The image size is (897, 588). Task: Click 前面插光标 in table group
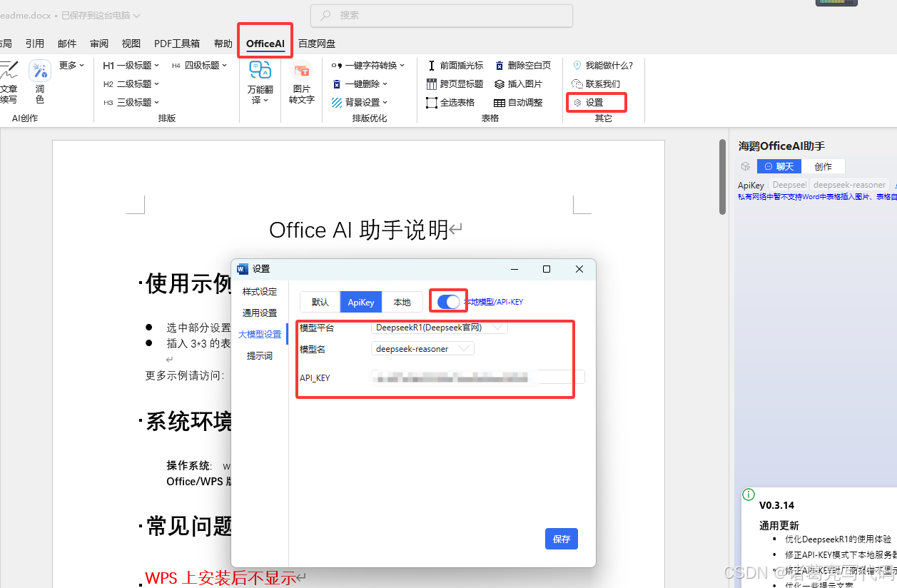click(x=455, y=65)
